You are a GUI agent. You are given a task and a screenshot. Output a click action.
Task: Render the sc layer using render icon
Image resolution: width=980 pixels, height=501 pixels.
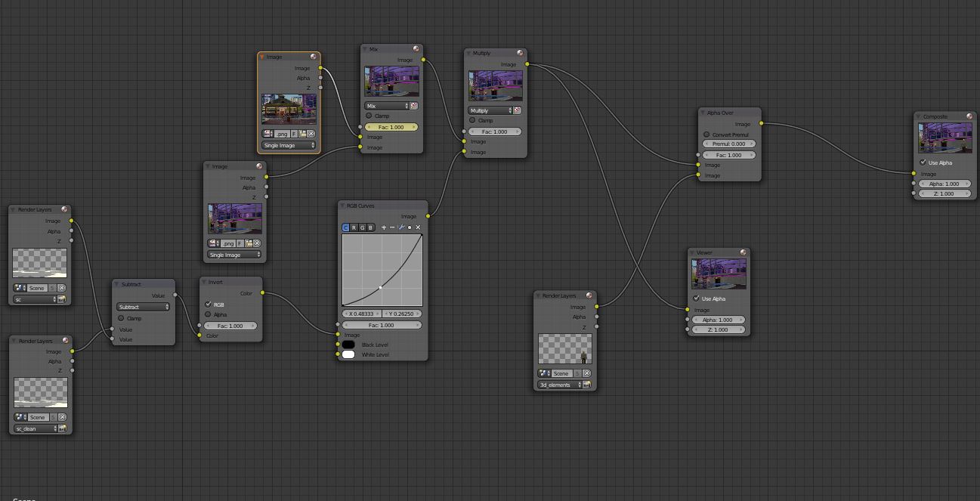point(62,299)
